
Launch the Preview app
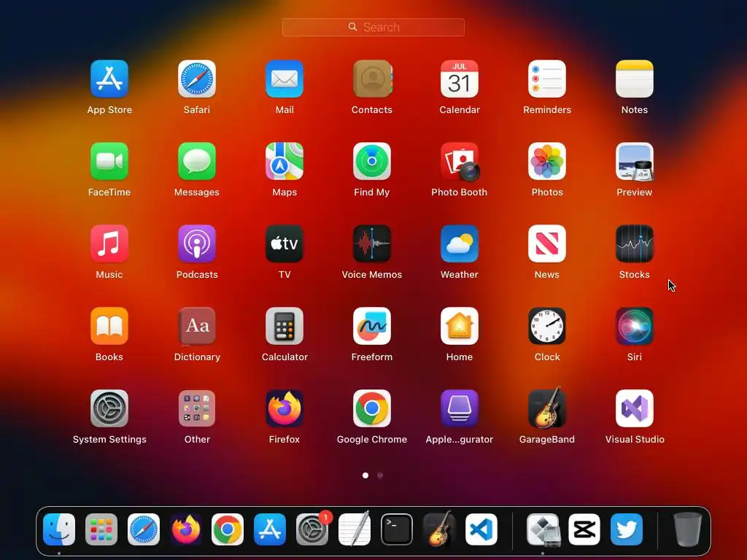point(635,161)
